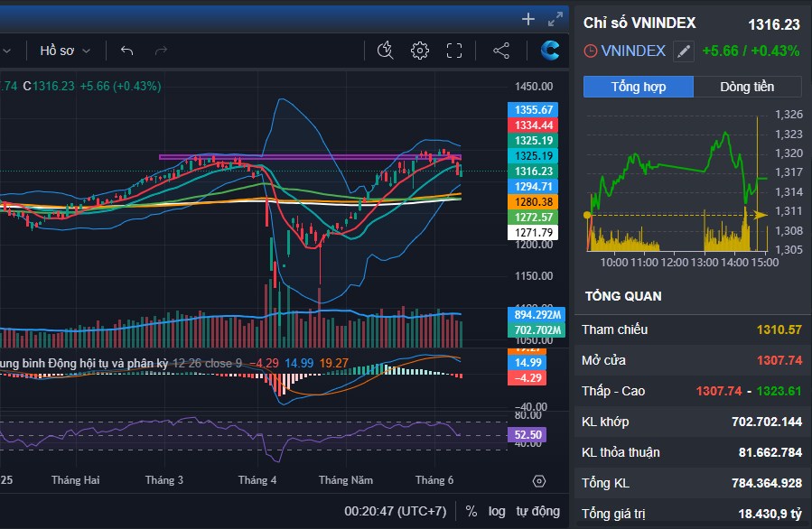Click the green 1272.57 price label
This screenshot has height=529, width=812.
533,218
